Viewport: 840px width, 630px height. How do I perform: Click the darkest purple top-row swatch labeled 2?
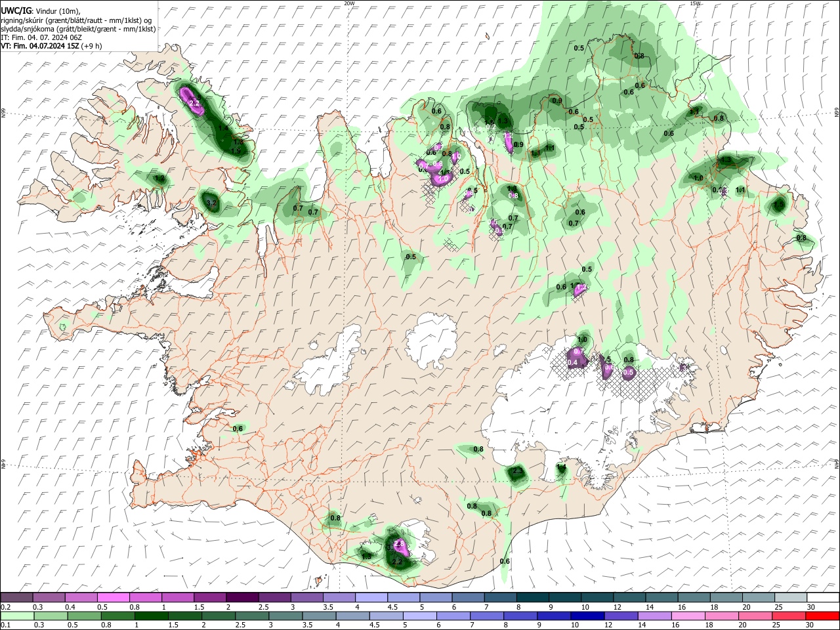[x=241, y=598]
